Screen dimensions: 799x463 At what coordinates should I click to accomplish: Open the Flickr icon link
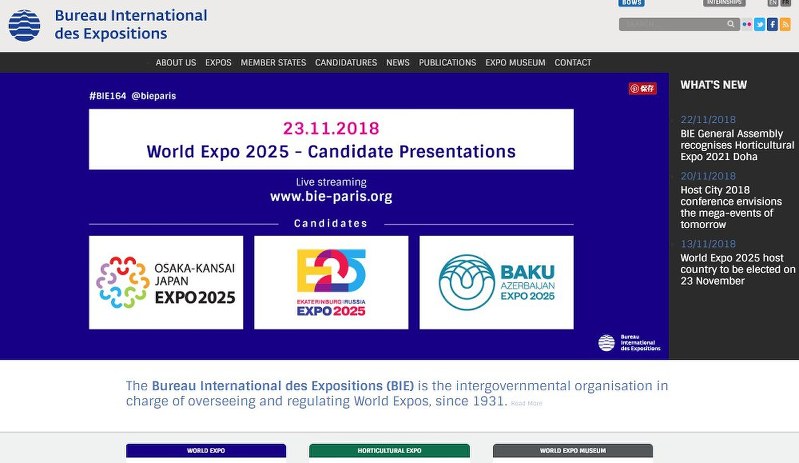(x=747, y=24)
